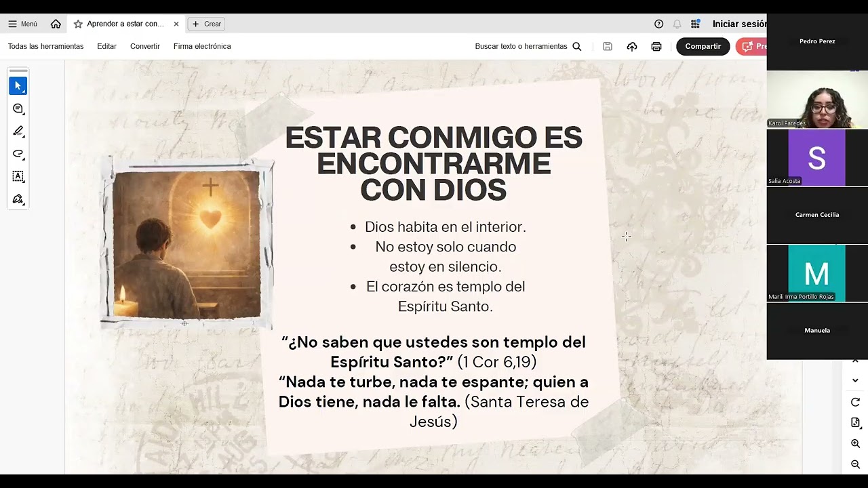868x488 pixels.
Task: Select the arrow selection tool
Action: pyautogui.click(x=18, y=86)
